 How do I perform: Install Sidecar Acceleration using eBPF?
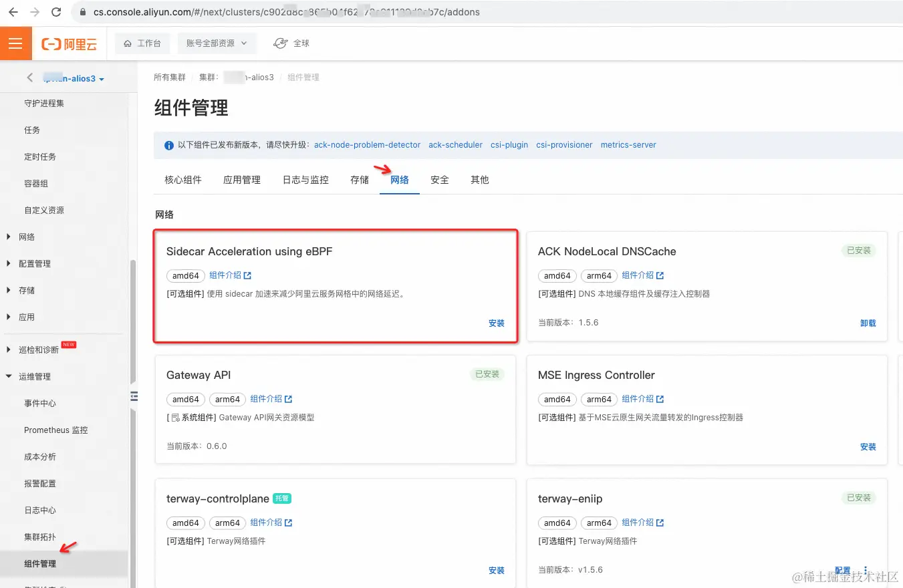(497, 323)
